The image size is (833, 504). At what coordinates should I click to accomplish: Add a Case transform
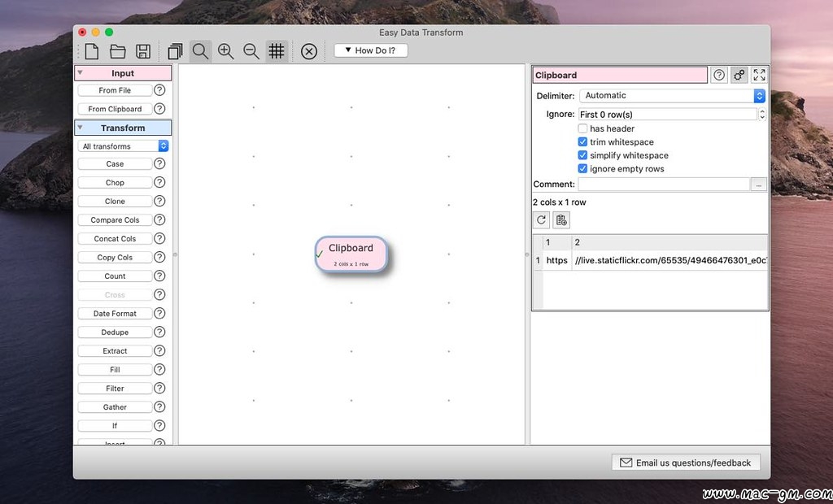pyautogui.click(x=115, y=163)
